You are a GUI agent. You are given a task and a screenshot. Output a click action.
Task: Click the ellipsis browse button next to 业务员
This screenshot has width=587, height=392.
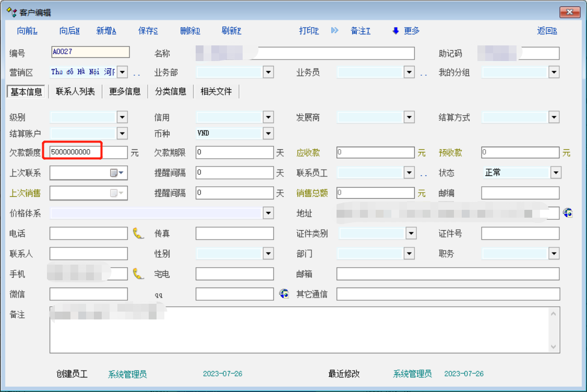[x=424, y=73]
